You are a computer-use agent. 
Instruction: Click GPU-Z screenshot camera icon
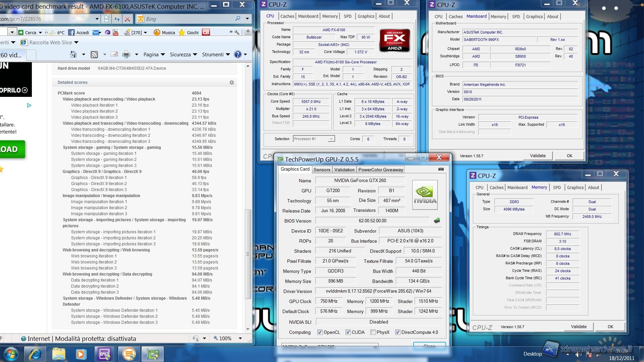coord(441,169)
